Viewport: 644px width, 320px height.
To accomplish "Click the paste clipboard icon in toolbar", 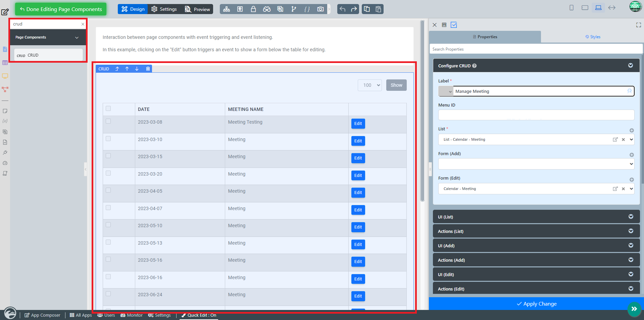I will pyautogui.click(x=378, y=9).
